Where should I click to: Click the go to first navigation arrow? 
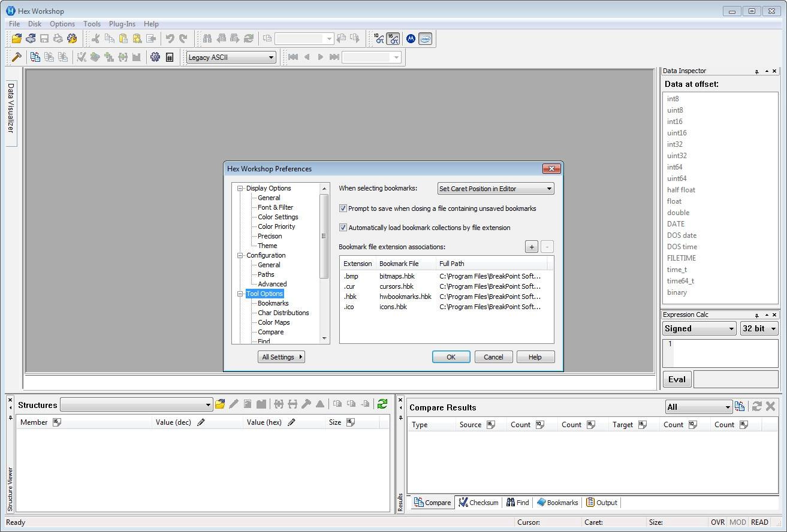click(x=293, y=57)
